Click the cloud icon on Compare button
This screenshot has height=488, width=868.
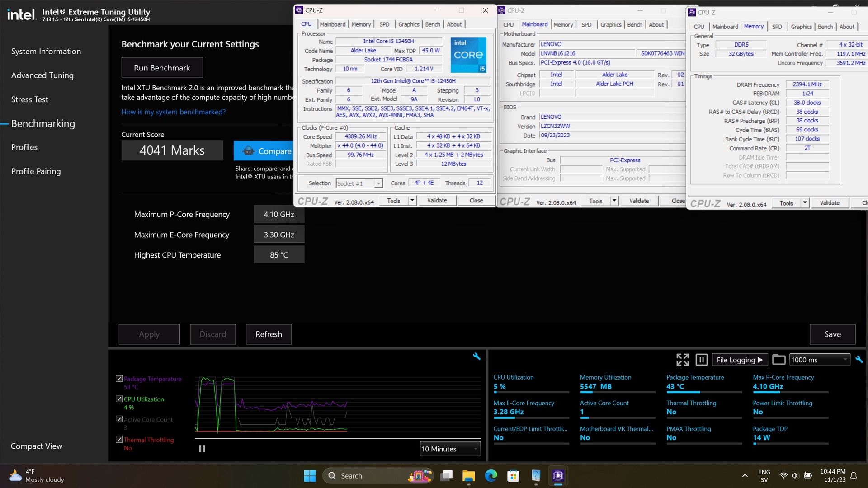(249, 151)
